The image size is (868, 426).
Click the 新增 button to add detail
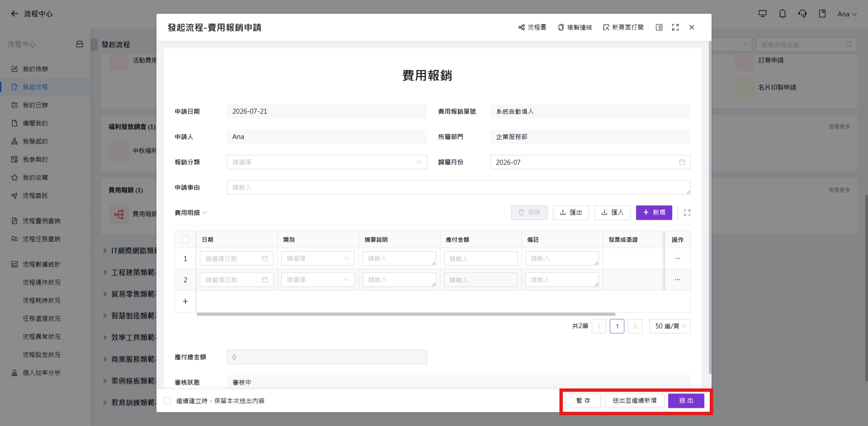654,213
